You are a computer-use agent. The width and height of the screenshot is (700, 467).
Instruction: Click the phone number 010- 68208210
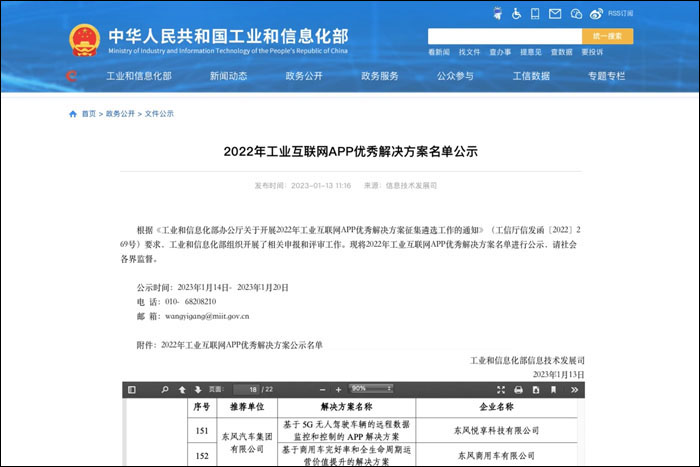click(x=191, y=302)
